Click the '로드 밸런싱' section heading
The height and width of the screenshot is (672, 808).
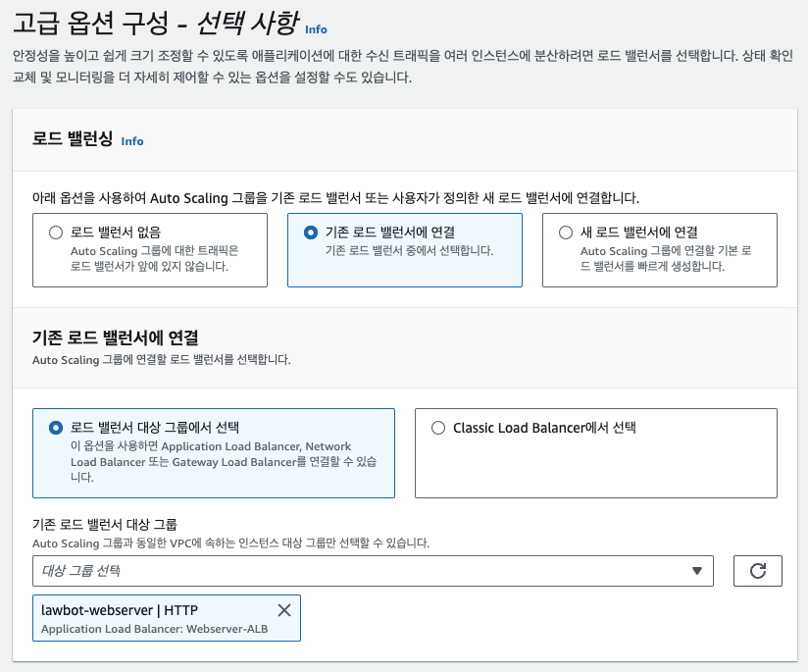73,138
